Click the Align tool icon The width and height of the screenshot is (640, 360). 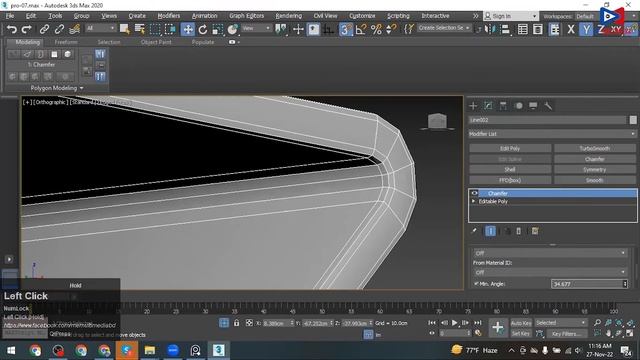(x=505, y=29)
